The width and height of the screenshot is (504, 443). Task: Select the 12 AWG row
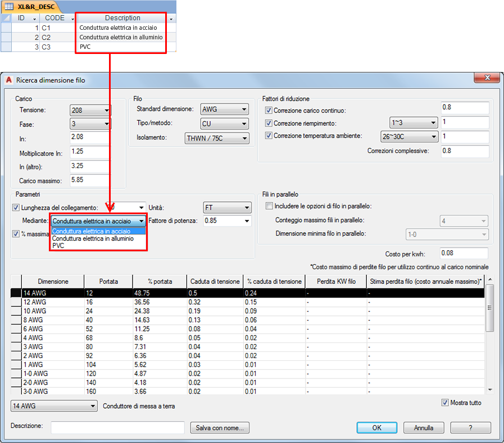click(247, 302)
